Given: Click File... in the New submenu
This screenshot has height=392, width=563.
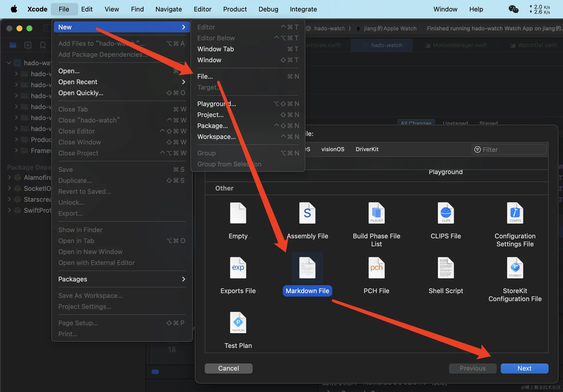Looking at the screenshot, I should pos(205,76).
